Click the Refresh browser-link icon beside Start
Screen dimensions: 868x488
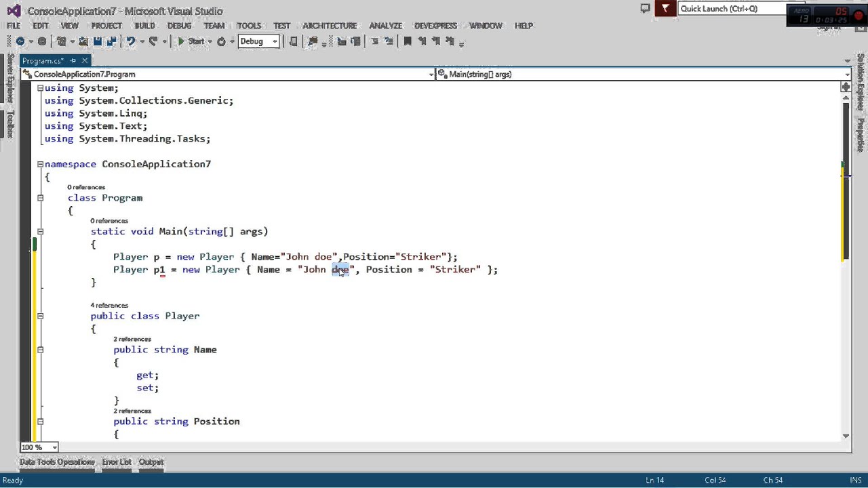click(221, 41)
